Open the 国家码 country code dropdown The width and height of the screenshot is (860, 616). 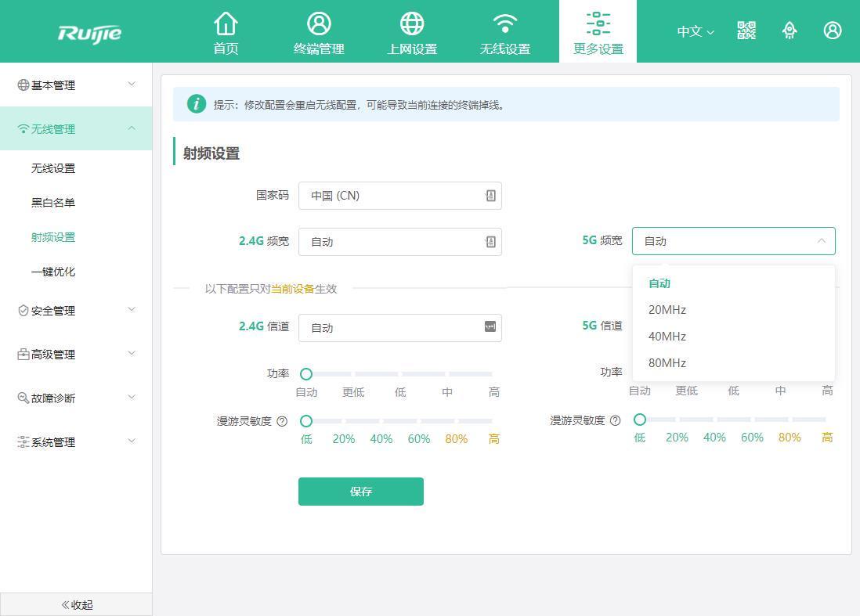pyautogui.click(x=399, y=196)
